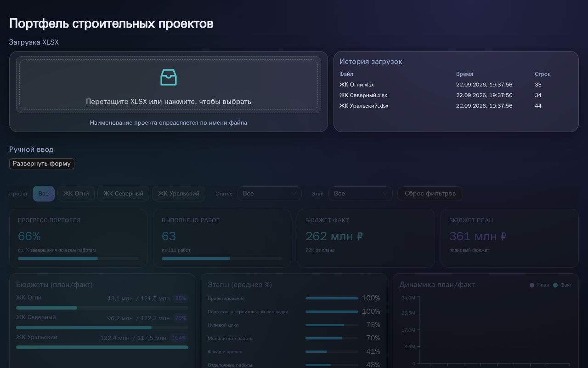Click the inbox upload icon
The height and width of the screenshot is (368, 588).
pyautogui.click(x=169, y=77)
